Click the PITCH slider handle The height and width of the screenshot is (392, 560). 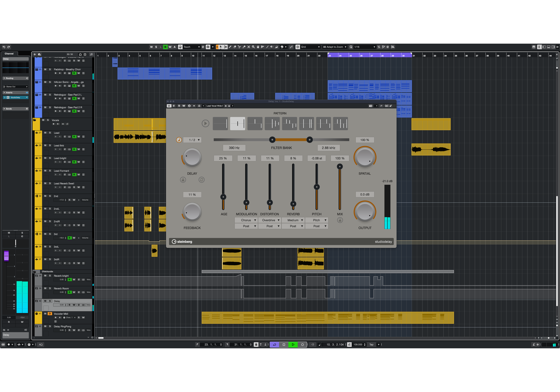click(317, 187)
